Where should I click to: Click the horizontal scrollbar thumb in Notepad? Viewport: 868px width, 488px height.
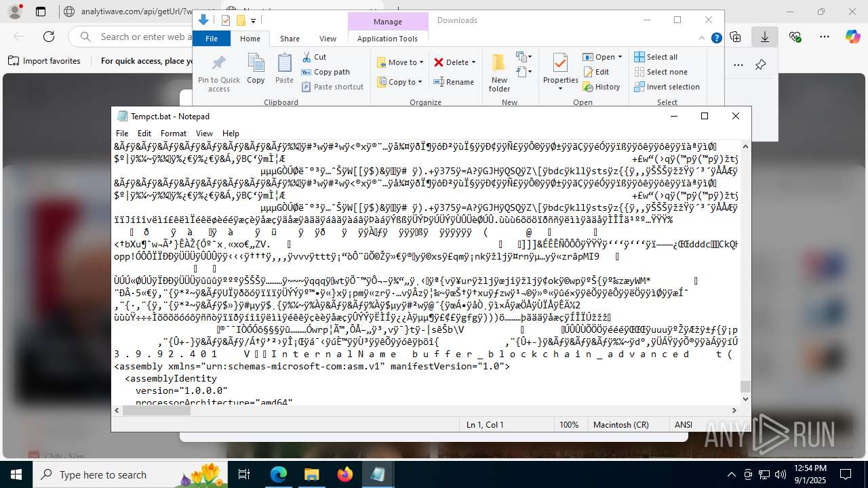157,410
